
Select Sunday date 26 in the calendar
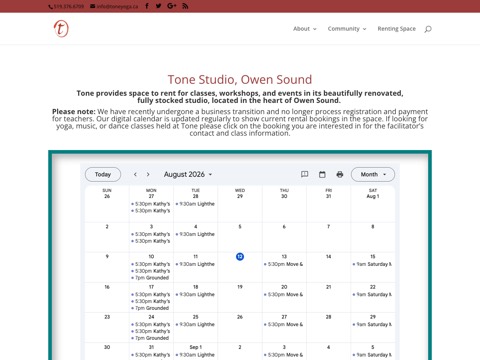click(x=107, y=196)
